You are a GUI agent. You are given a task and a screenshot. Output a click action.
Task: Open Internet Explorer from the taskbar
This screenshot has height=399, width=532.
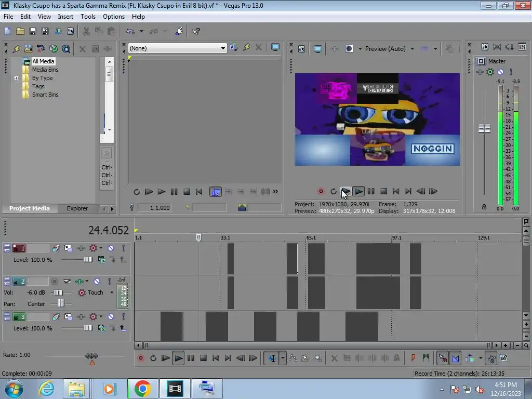(46, 389)
